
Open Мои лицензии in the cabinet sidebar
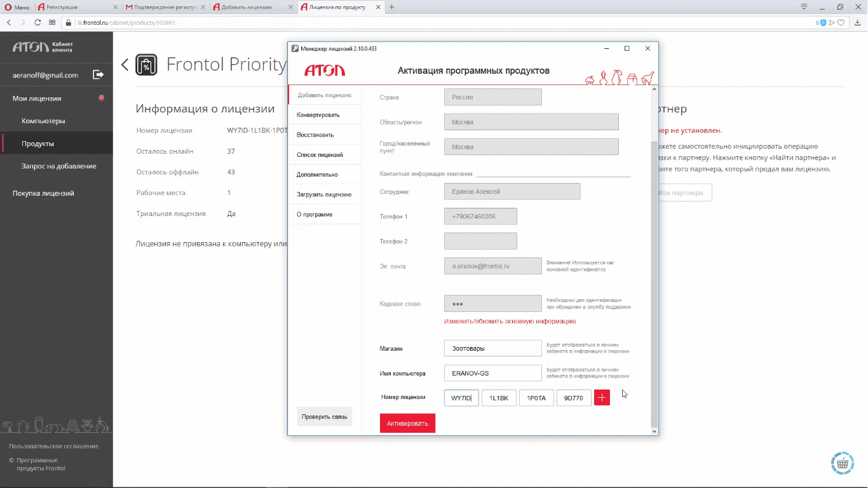[x=37, y=98]
